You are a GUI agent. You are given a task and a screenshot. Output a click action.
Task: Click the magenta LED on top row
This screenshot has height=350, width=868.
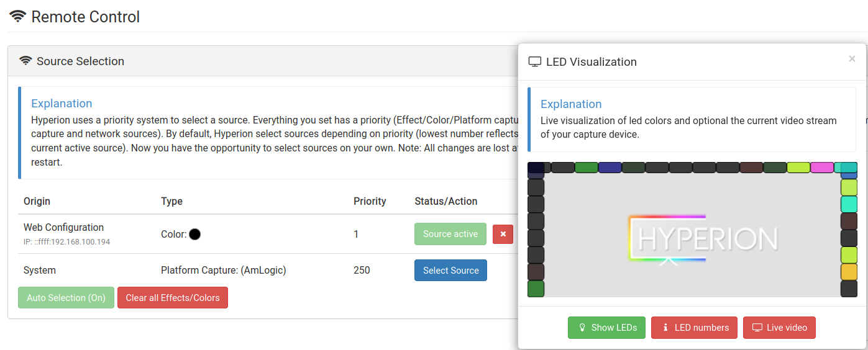click(x=822, y=168)
